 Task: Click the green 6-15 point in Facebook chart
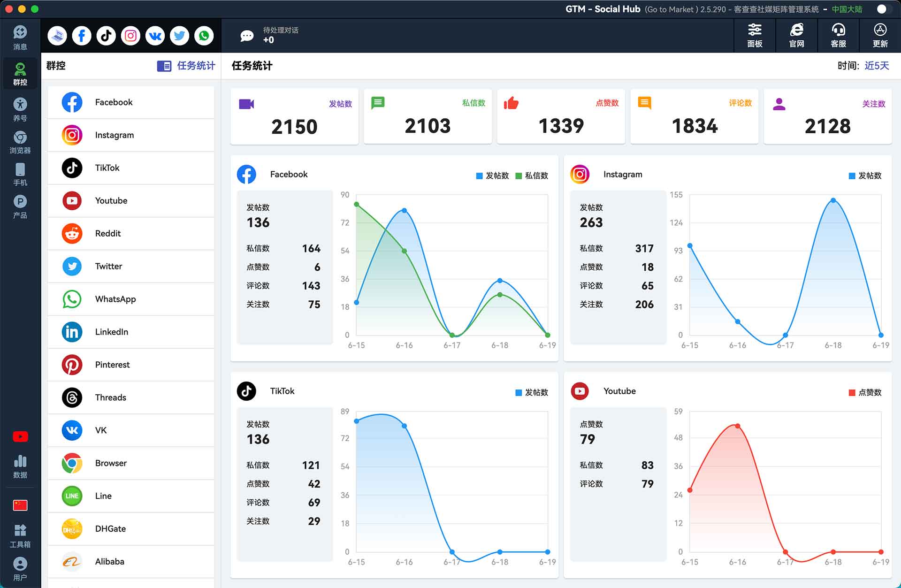[x=357, y=205]
